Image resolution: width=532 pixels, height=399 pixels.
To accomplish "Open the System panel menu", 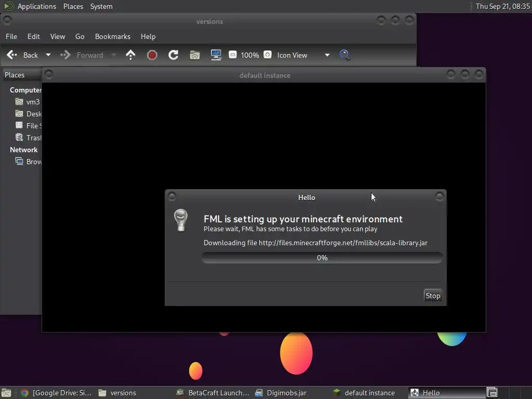I will (101, 6).
